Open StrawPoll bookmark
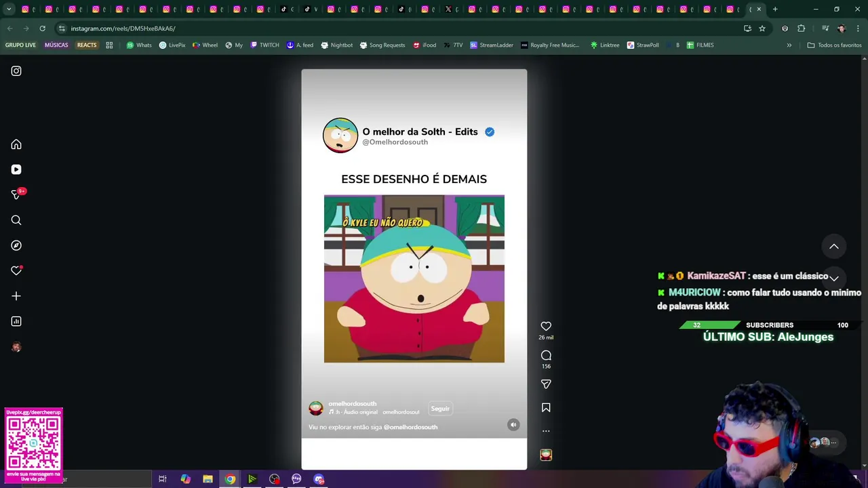This screenshot has height=488, width=868. tap(643, 45)
